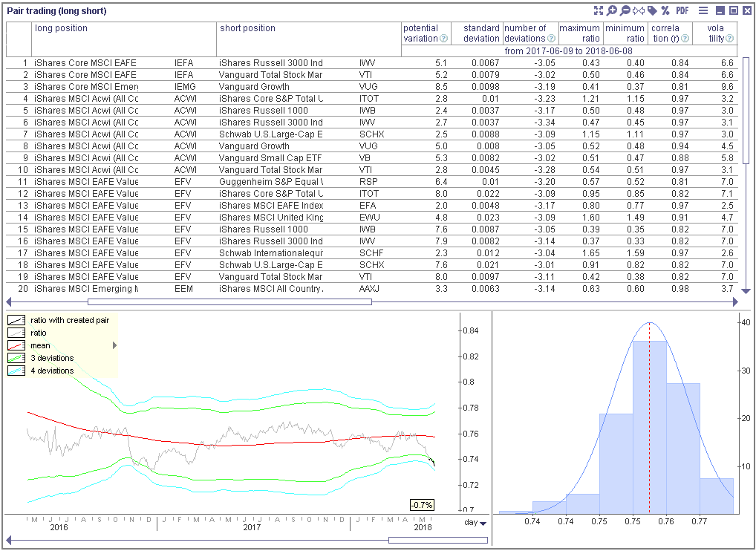Click the bowtie-shaped double arrow icon
Viewport: 756px width, 551px height.
[x=639, y=10]
